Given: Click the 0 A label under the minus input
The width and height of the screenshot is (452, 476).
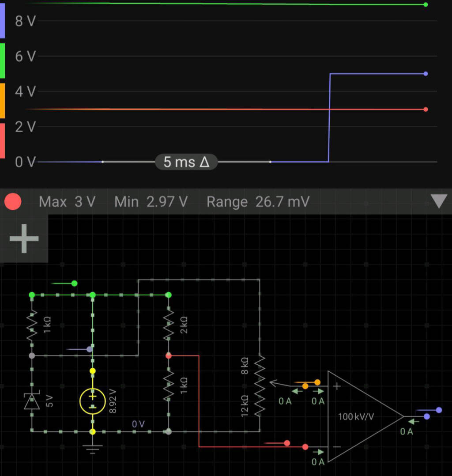Looking at the screenshot, I should [x=318, y=462].
